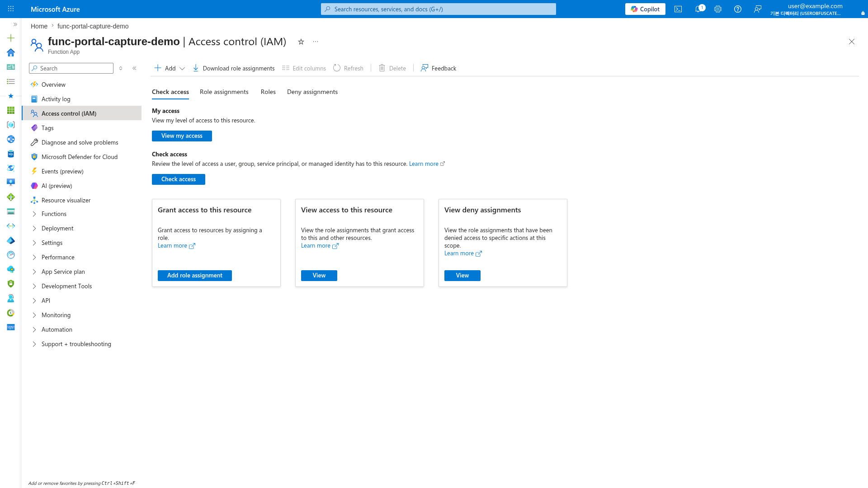Expand the App Service plan group

[x=82, y=272]
